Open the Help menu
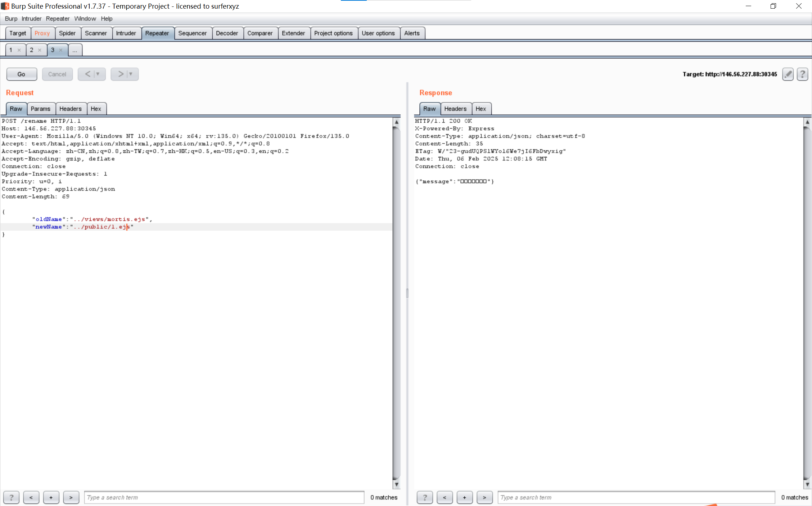 [x=107, y=19]
